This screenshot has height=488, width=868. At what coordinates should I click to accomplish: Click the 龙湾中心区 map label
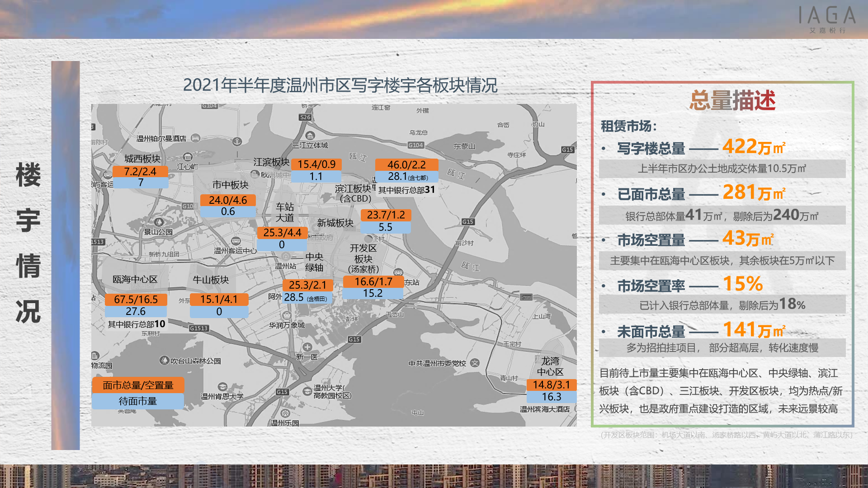tap(550, 366)
